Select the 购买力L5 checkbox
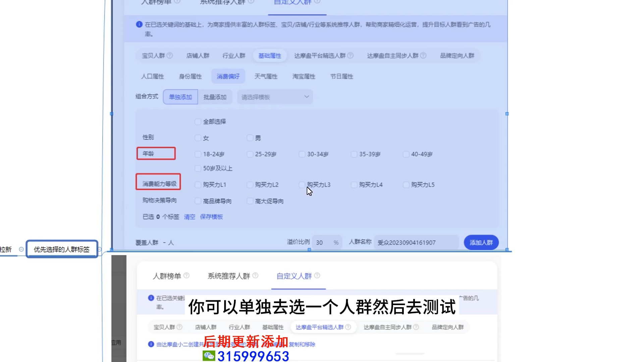 [406, 185]
